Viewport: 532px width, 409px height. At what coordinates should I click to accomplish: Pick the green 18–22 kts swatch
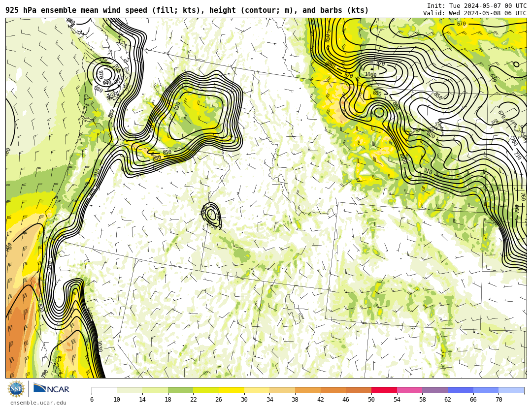[x=180, y=390]
